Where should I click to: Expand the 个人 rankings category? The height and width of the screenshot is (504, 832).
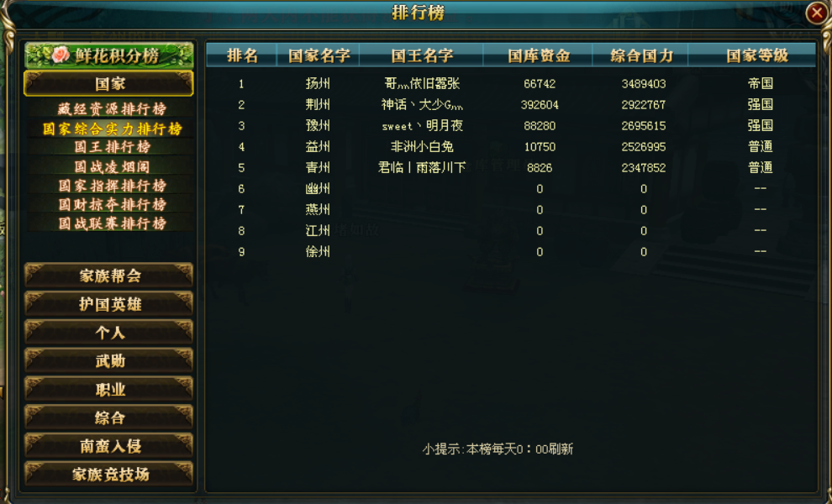pos(108,333)
